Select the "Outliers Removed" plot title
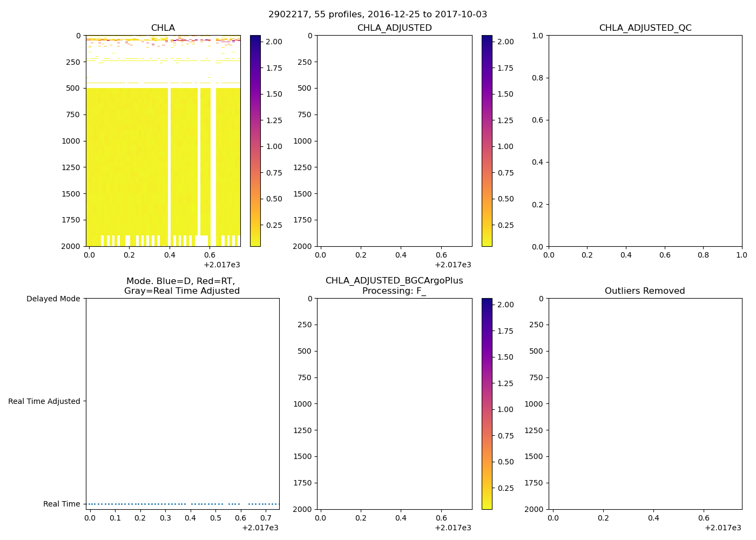Screen dimensions: 756x540 coord(644,291)
